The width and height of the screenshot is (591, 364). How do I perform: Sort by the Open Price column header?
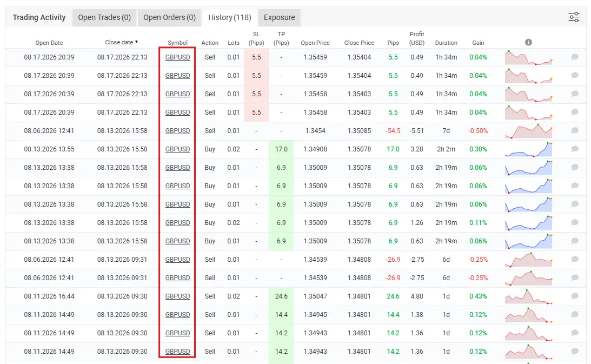[x=315, y=43]
